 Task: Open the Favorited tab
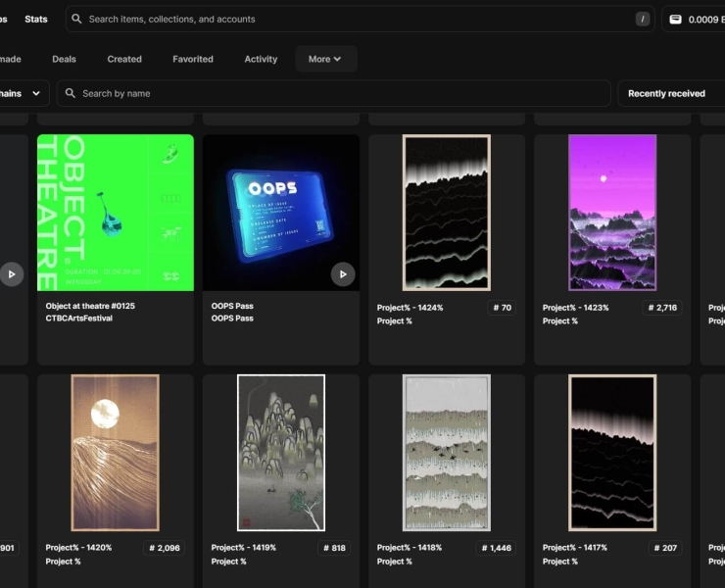pos(193,59)
